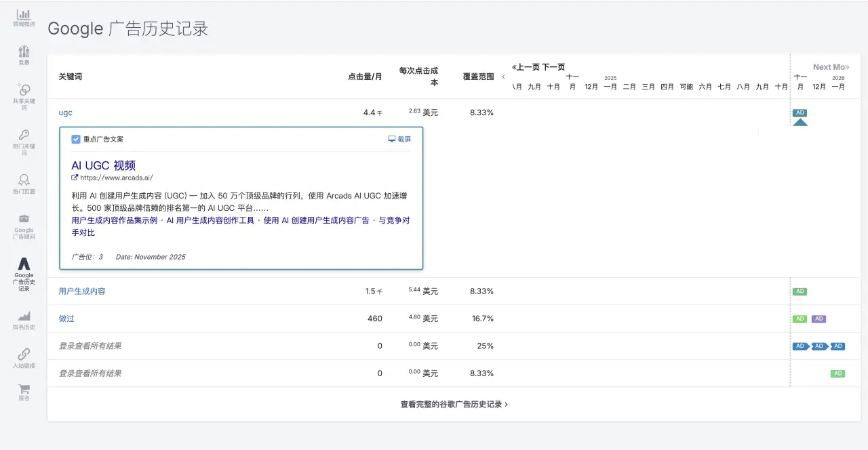The height and width of the screenshot is (450, 868).
Task: Sort by the 覆盖范围 column header
Action: tap(478, 77)
